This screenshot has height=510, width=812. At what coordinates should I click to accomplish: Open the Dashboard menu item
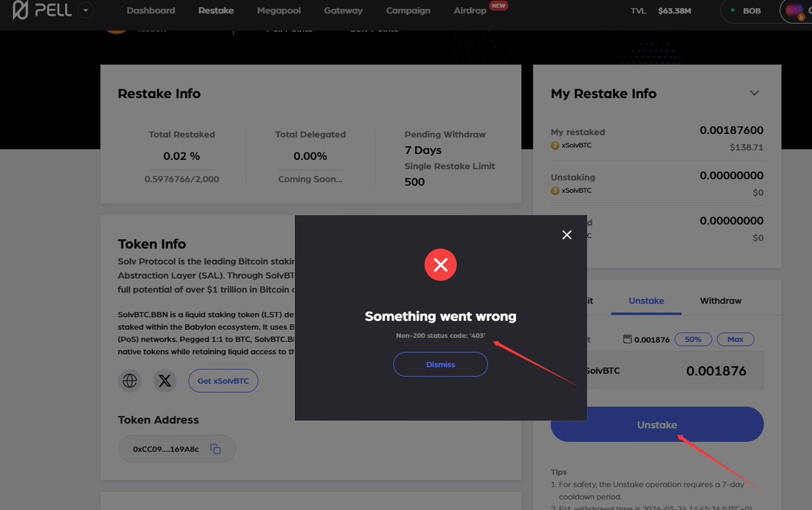(x=151, y=11)
